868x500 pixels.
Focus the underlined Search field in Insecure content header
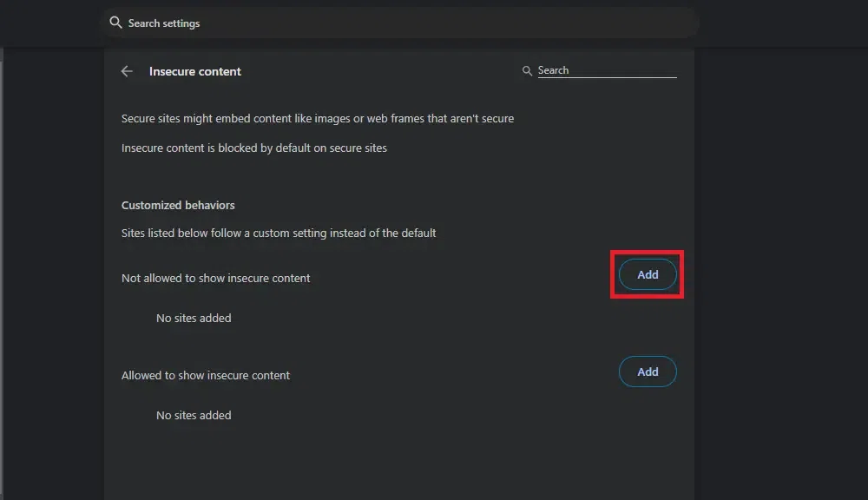tap(606, 70)
